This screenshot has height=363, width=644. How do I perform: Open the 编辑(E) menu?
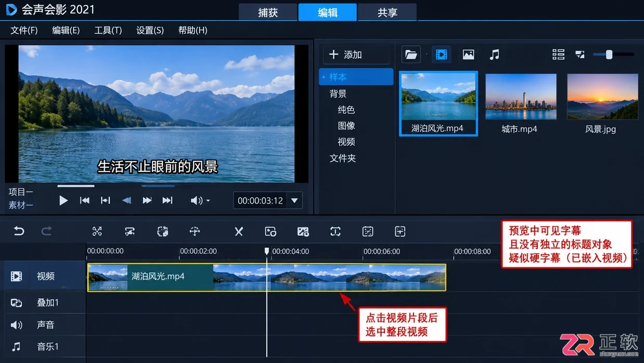(x=66, y=30)
